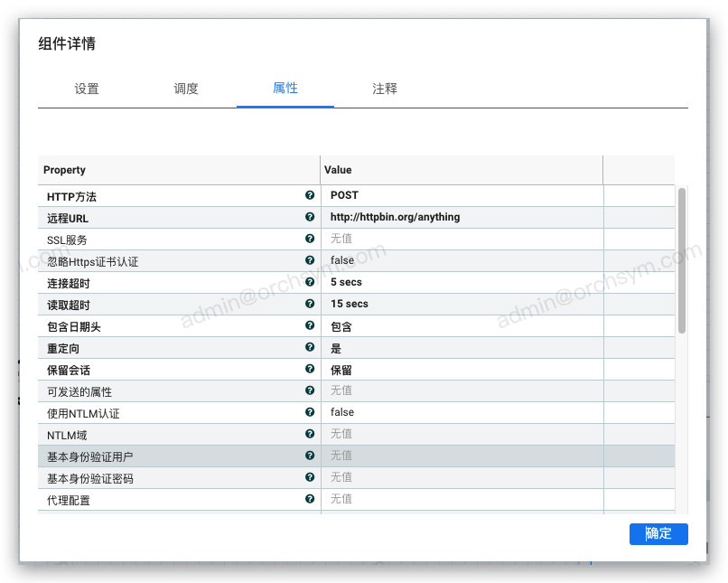This screenshot has height=583, width=728.
Task: Click the SSL服务 help question icon
Action: (x=310, y=239)
